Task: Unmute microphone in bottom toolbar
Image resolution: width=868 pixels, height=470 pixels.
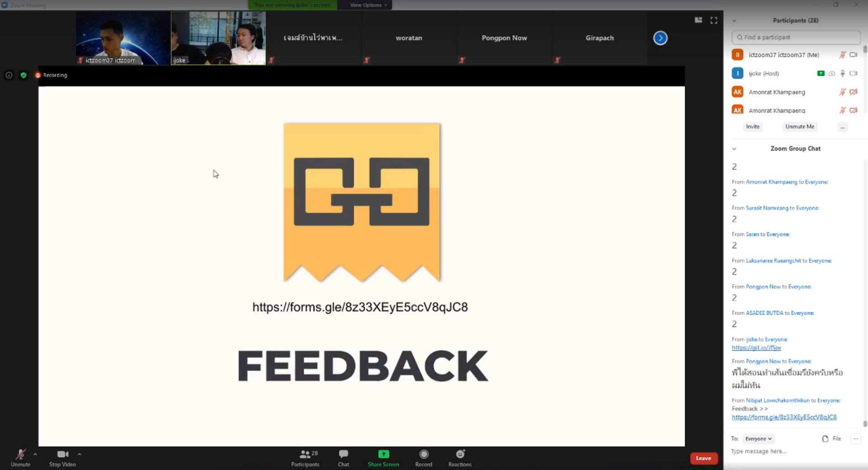Action: tap(20, 457)
